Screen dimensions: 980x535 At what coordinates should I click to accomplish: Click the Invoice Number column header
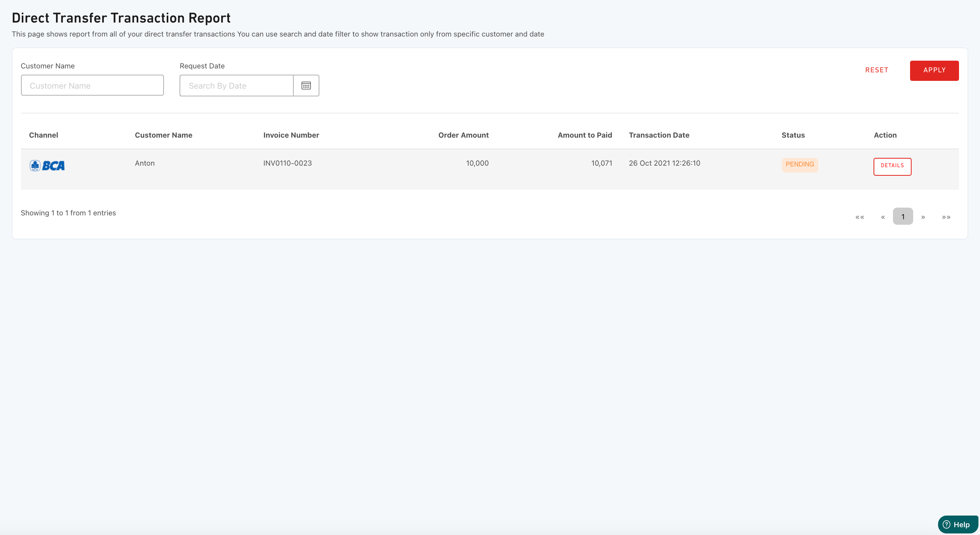291,135
